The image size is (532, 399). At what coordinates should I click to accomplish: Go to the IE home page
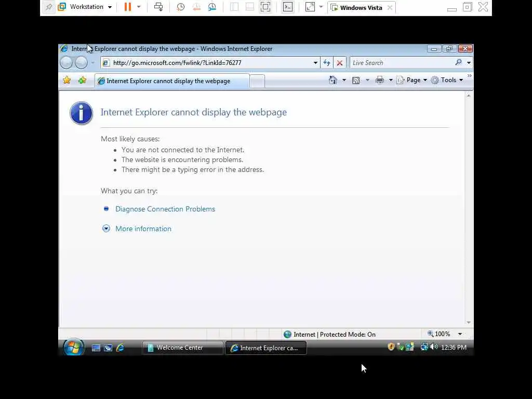click(333, 80)
